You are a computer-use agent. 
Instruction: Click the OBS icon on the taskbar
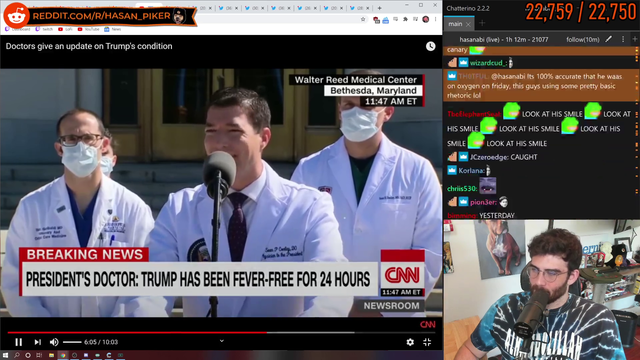[74, 356]
